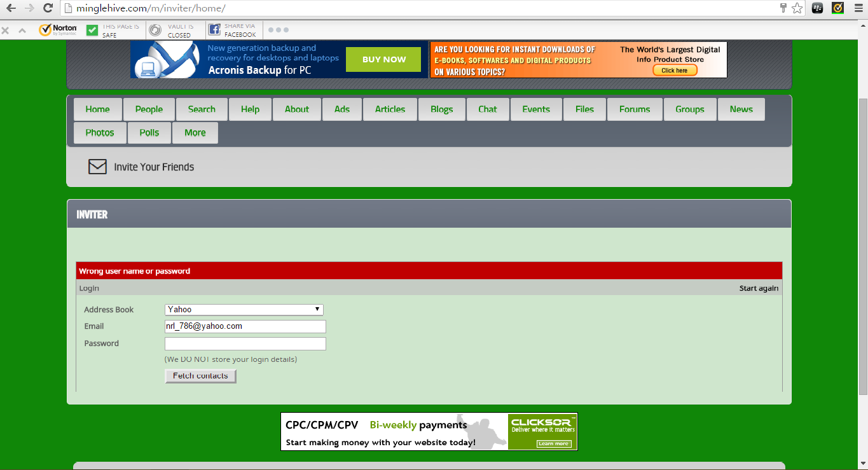This screenshot has height=470, width=868.
Task: View the Events menu tab
Action: click(x=536, y=109)
